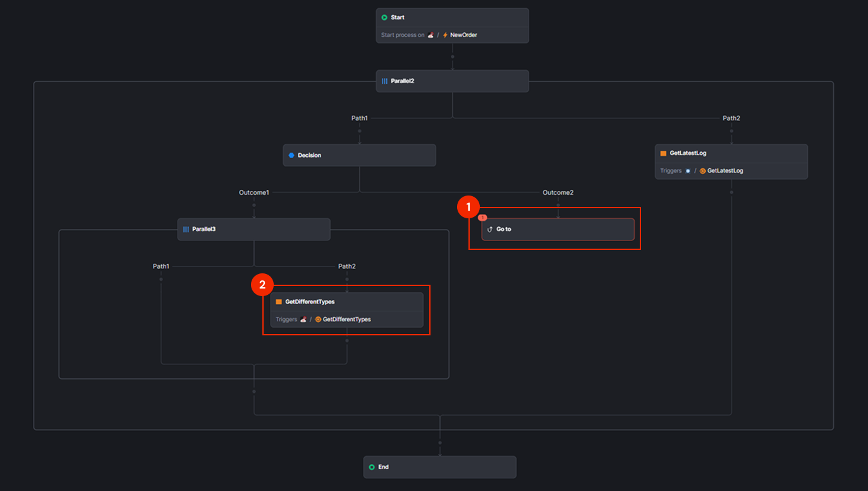Click the seal trigger icon in Start subtitle
Screen dimensions: 868x491
(x=429, y=35)
